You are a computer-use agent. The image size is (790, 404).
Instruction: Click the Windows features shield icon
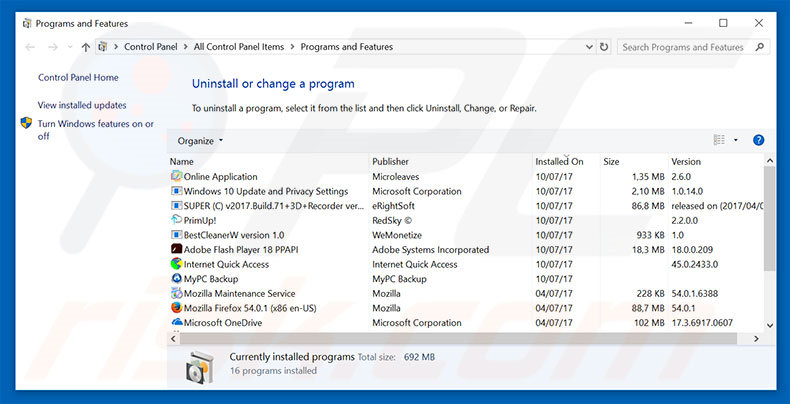(26, 123)
